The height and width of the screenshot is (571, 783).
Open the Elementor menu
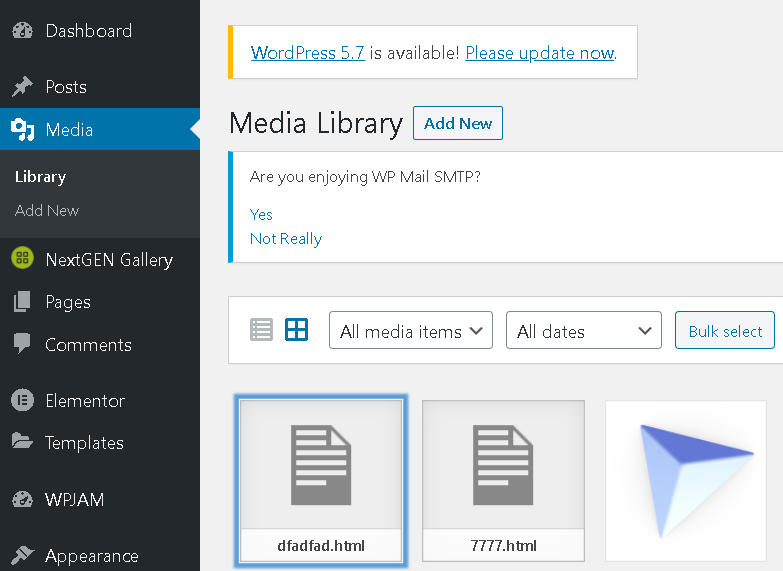coord(100,401)
